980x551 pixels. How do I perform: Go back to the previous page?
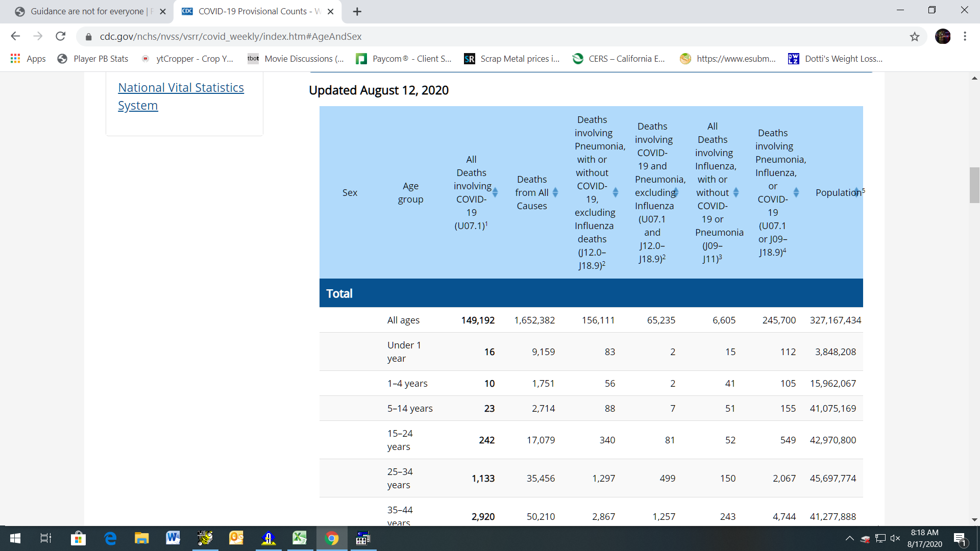15,36
